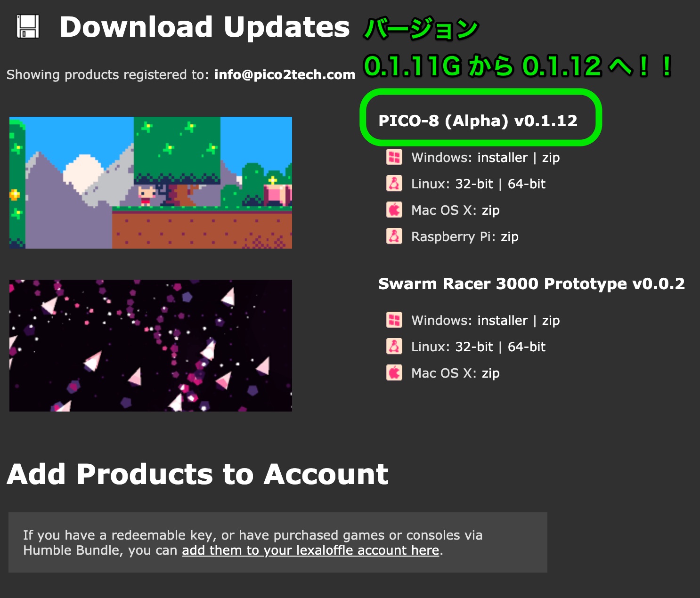Download the Swarm Racer Windows installer
The width and height of the screenshot is (700, 598).
point(503,320)
